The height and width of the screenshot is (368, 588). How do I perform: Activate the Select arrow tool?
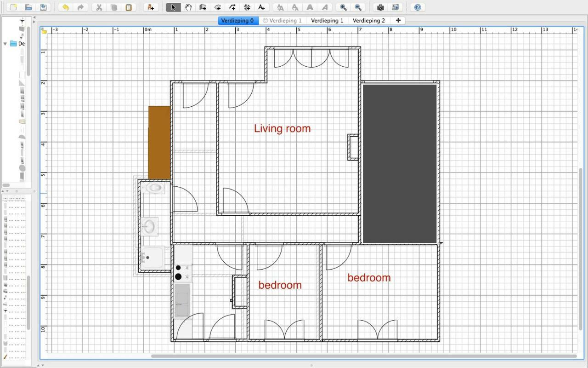(173, 7)
